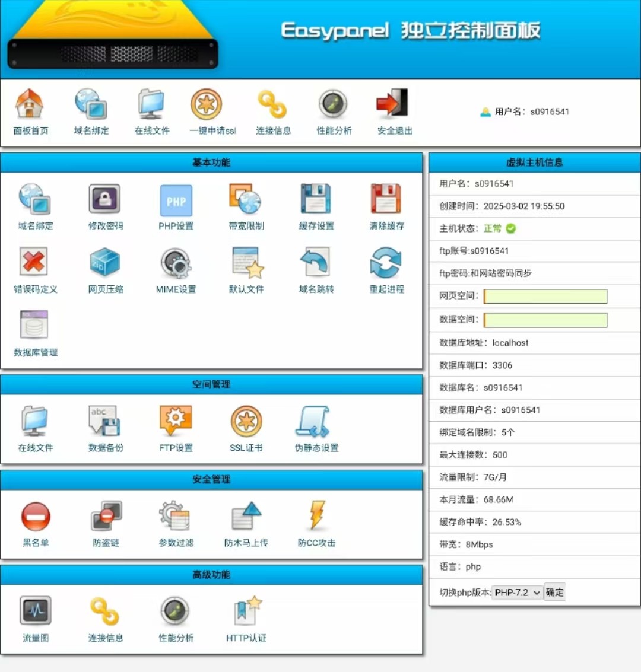Open SSL证书 in the 空间管理 panel
The image size is (641, 672).
coord(246,429)
